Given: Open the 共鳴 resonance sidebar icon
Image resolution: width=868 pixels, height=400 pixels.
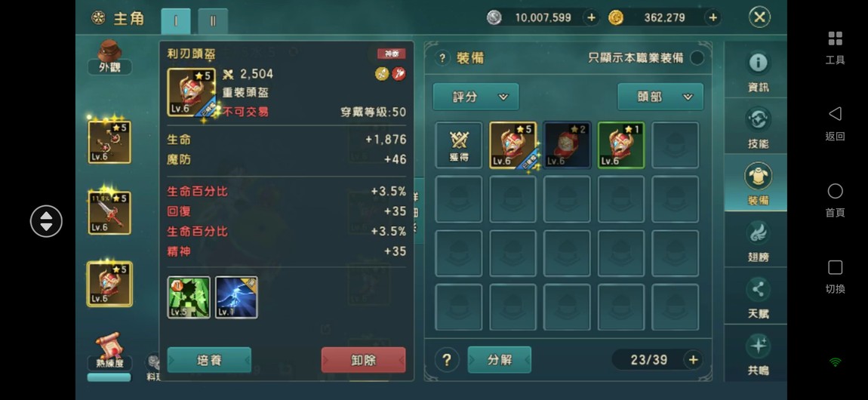Looking at the screenshot, I should click(x=757, y=354).
